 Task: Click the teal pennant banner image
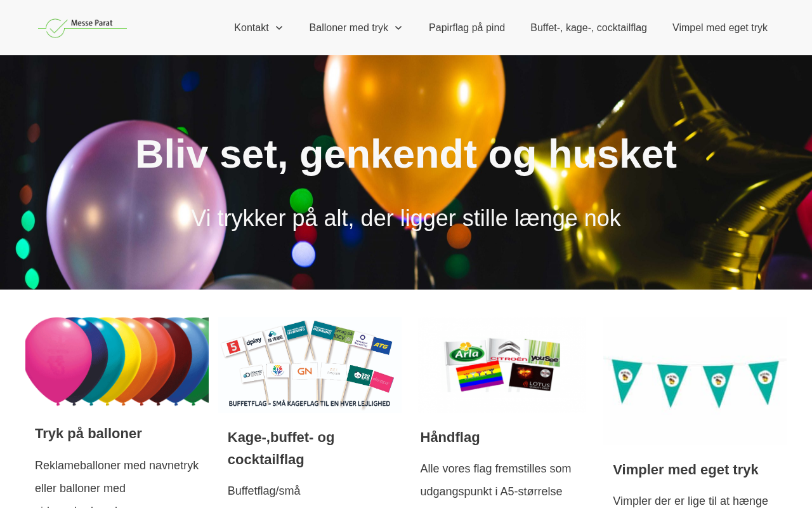[695, 380]
